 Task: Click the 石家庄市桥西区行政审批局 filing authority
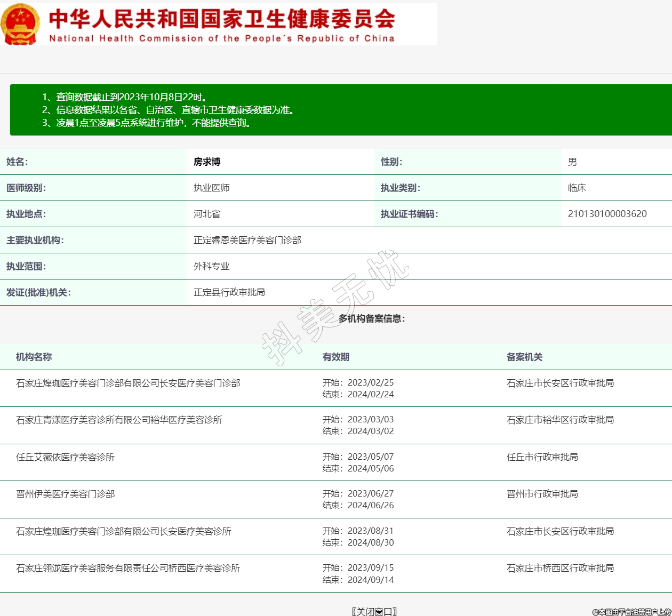click(560, 569)
